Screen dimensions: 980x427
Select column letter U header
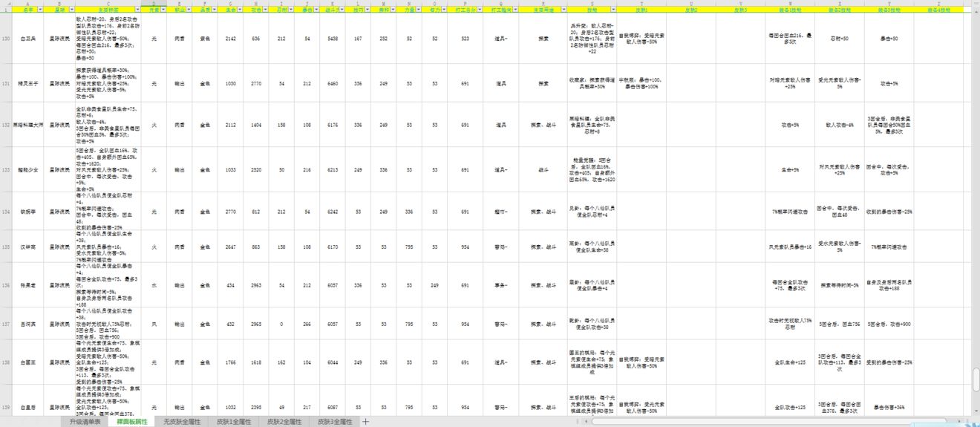[x=690, y=4]
